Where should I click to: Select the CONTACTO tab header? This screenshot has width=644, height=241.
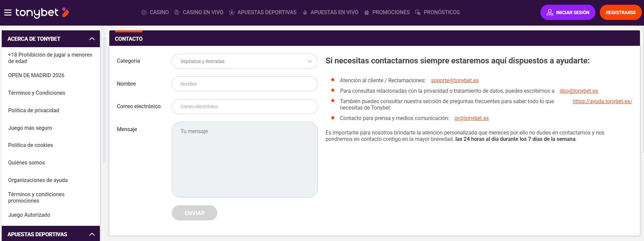tap(129, 39)
